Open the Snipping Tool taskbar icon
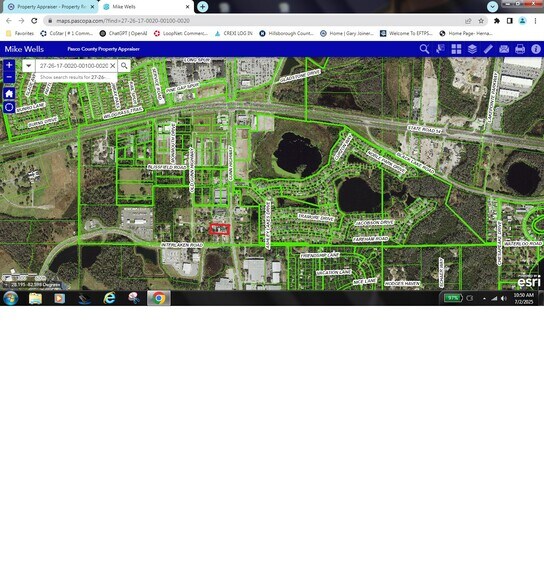This screenshot has height=588, width=544. pyautogui.click(x=134, y=298)
